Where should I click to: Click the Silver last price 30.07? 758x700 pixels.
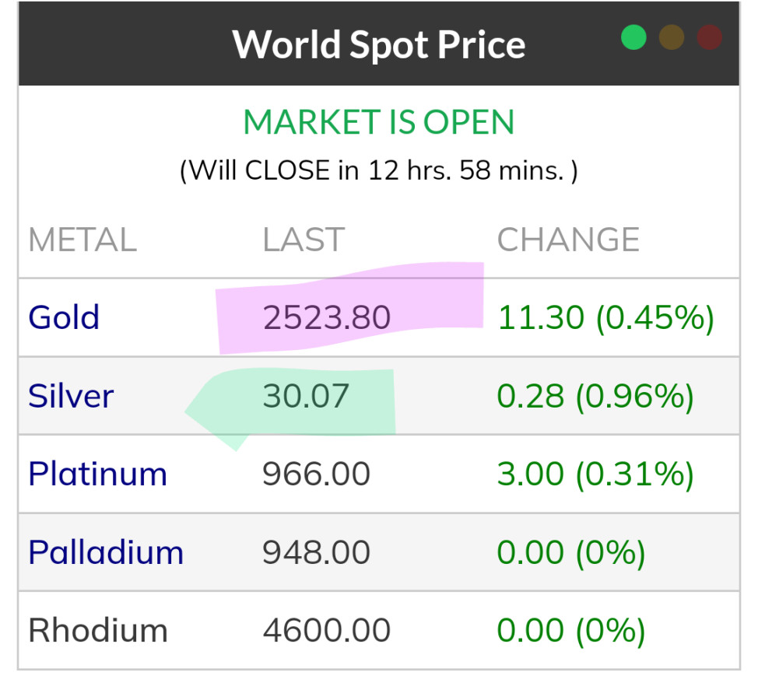(x=306, y=396)
